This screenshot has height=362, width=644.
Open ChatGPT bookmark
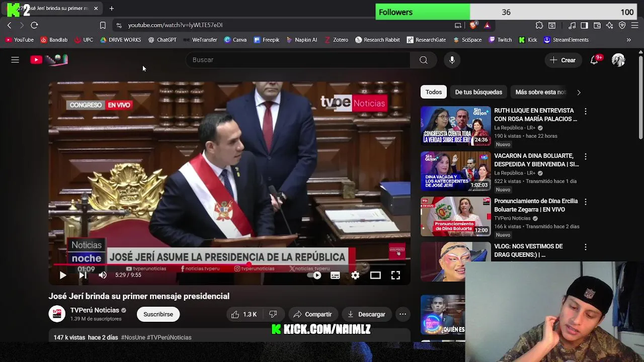[x=162, y=40]
